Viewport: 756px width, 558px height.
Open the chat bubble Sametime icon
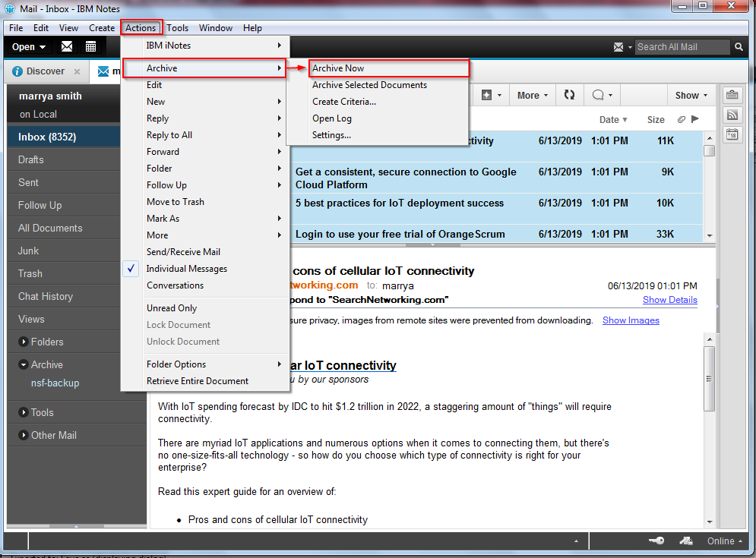(598, 94)
